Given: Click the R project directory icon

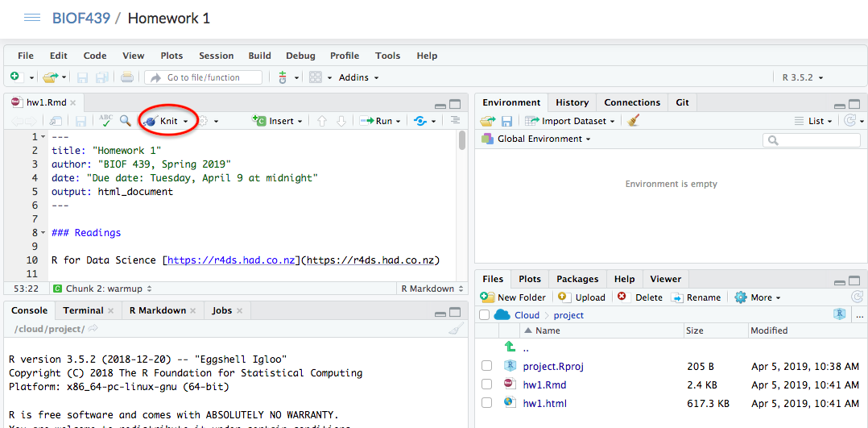Looking at the screenshot, I should click(x=840, y=314).
